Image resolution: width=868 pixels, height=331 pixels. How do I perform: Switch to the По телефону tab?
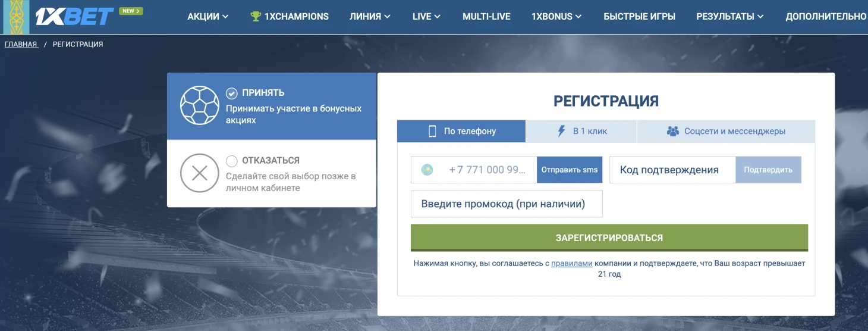coord(461,131)
